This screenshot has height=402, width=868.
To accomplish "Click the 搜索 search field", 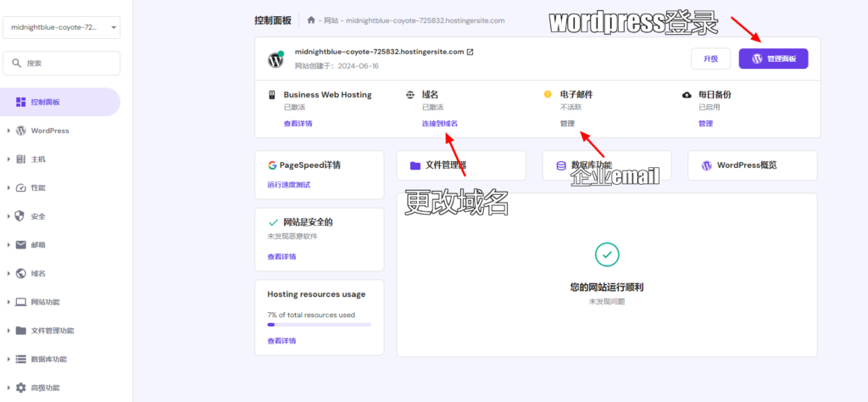I will click(x=61, y=63).
